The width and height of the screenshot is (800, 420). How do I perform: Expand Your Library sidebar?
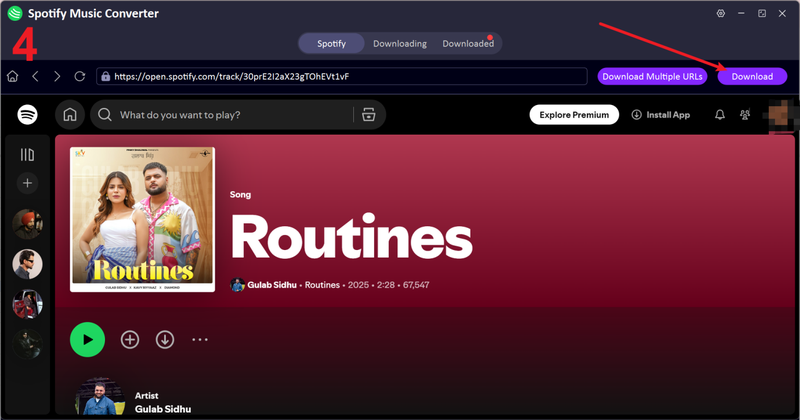27,154
